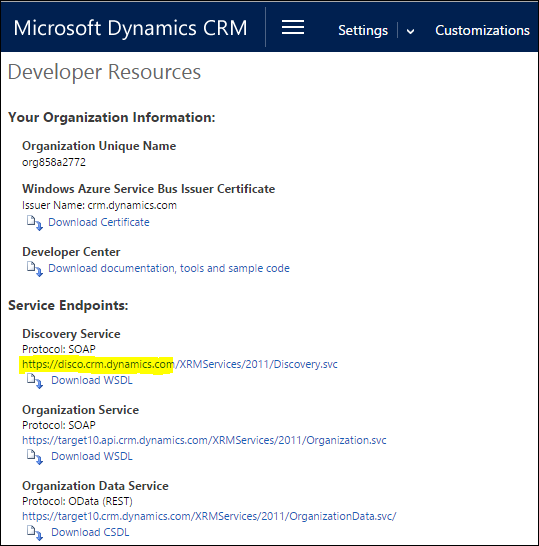539x546 pixels.
Task: Select the org858a2772 organization name text
Action: (x=54, y=162)
